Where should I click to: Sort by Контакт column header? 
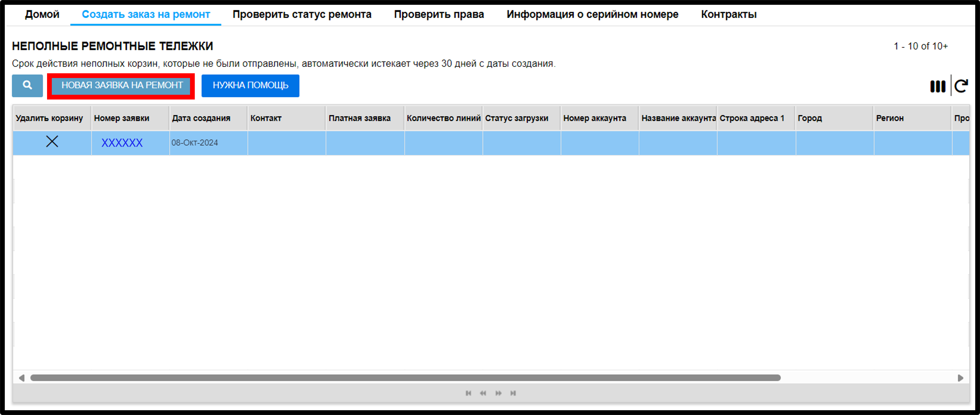tap(287, 118)
